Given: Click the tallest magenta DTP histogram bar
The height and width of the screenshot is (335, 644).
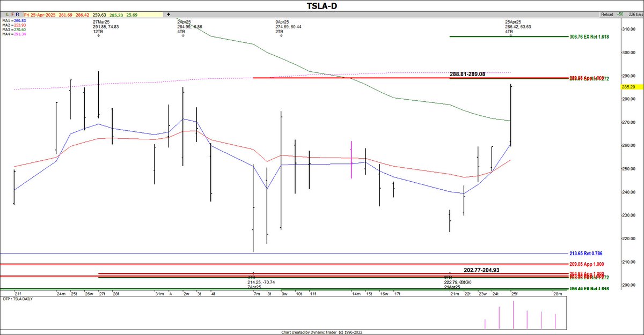Looking at the screenshot, I should [x=513, y=315].
